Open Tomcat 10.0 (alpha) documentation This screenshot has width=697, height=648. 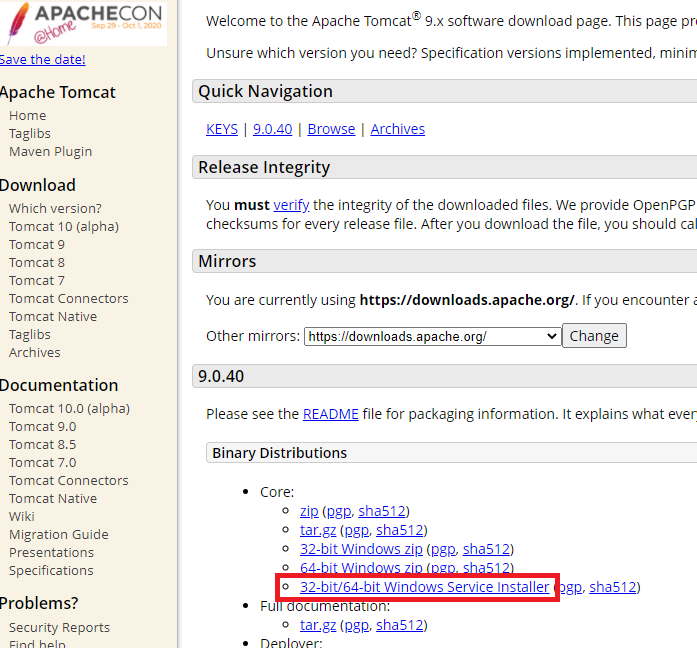(x=69, y=408)
